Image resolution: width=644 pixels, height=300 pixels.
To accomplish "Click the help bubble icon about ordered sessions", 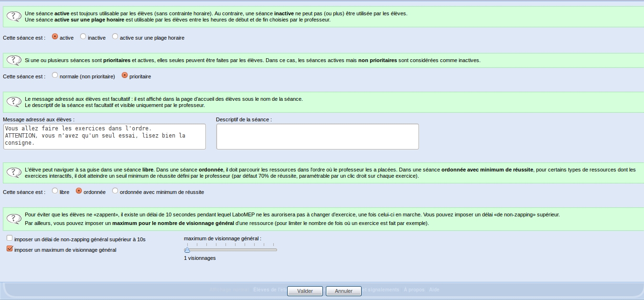I will point(13,172).
